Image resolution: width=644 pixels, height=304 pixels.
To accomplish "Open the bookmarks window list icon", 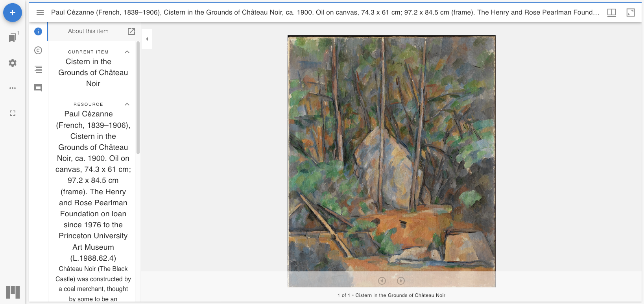I will (x=13, y=38).
